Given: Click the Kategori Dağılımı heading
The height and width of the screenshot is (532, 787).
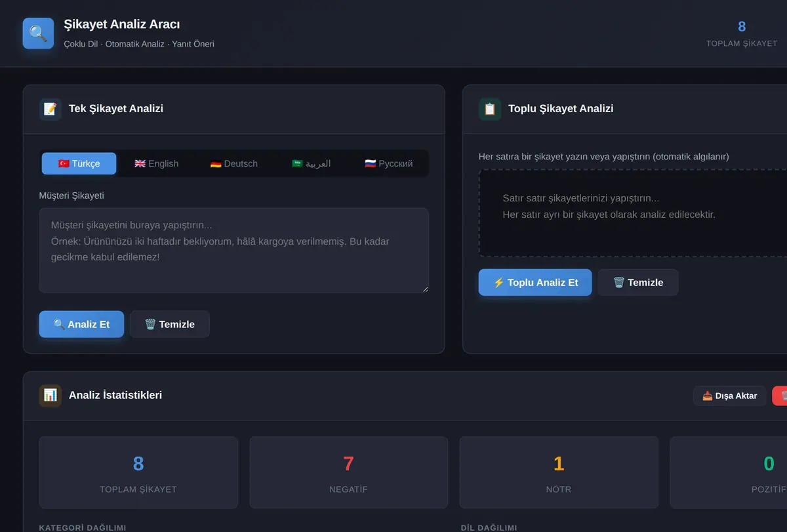Looking at the screenshot, I should coord(83,527).
